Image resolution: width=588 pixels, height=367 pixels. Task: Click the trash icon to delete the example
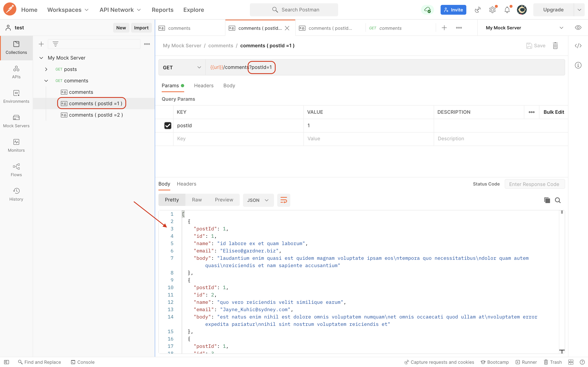coord(555,46)
